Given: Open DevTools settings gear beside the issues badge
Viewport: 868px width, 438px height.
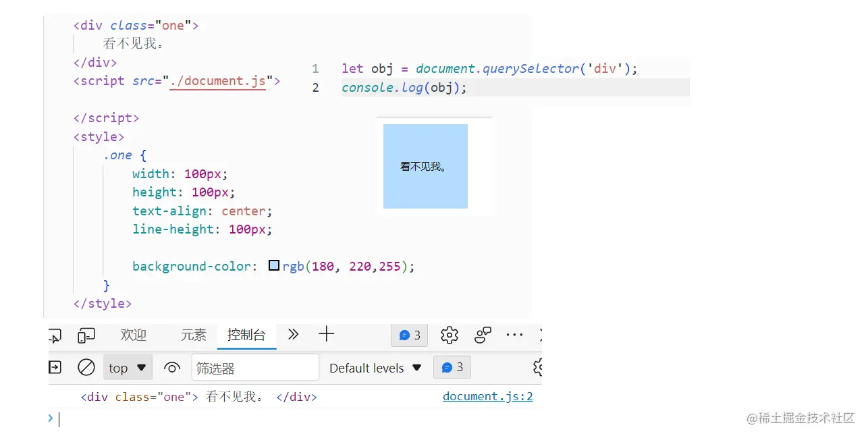Looking at the screenshot, I should 450,335.
